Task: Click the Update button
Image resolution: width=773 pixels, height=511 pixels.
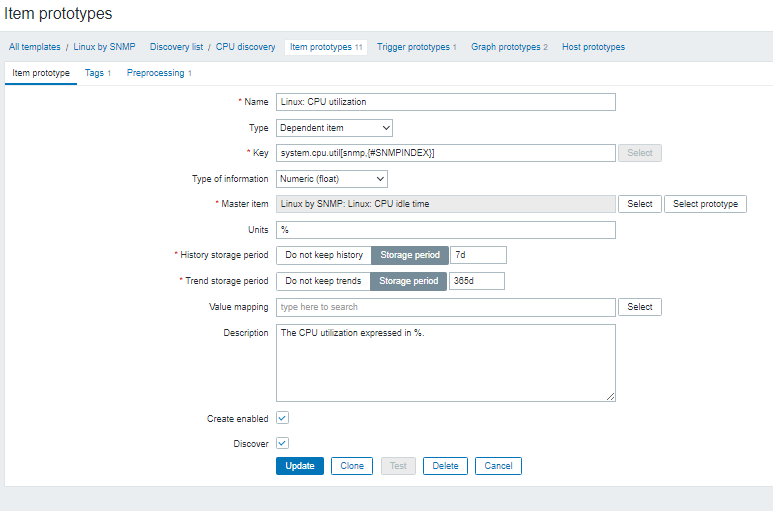Action: (299, 466)
